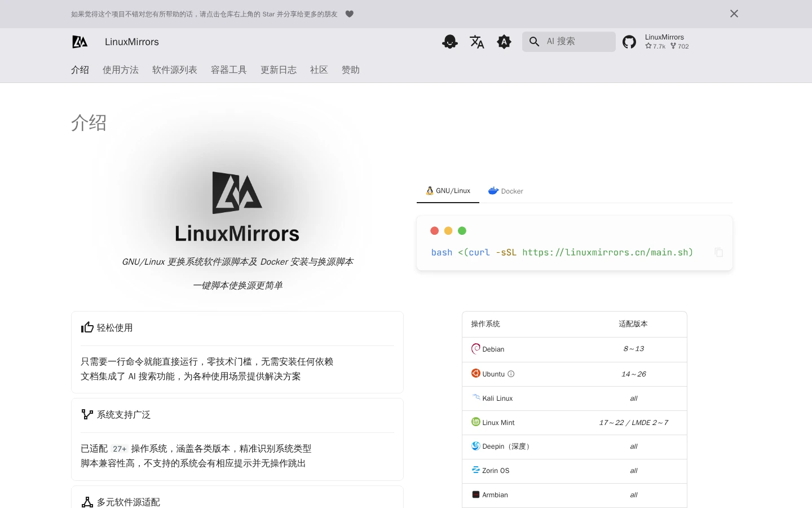Open the QQ penguin community icon
Viewport: 812px width, 508px height.
click(x=450, y=42)
